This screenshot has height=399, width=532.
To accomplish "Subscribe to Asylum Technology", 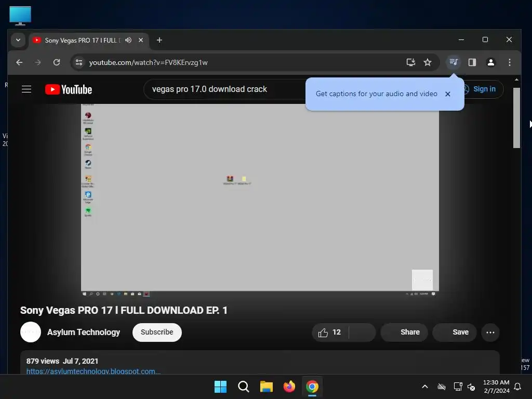I will (x=157, y=332).
